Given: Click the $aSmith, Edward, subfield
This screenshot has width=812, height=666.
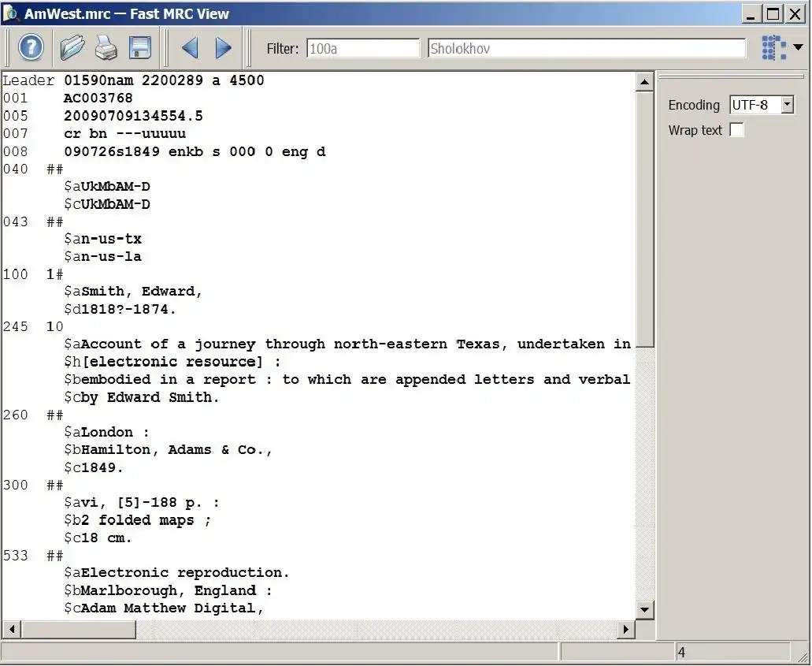Looking at the screenshot, I should pos(133,291).
